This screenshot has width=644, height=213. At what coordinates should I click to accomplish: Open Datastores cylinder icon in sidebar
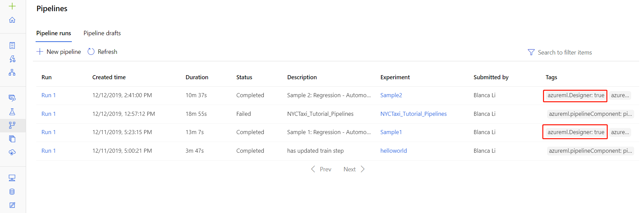click(x=12, y=192)
